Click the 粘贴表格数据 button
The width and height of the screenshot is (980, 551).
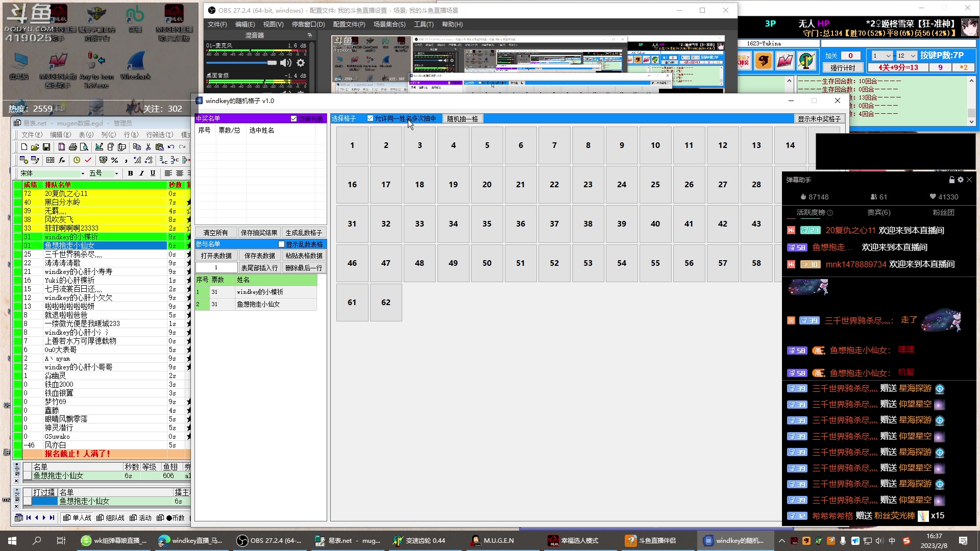point(304,256)
